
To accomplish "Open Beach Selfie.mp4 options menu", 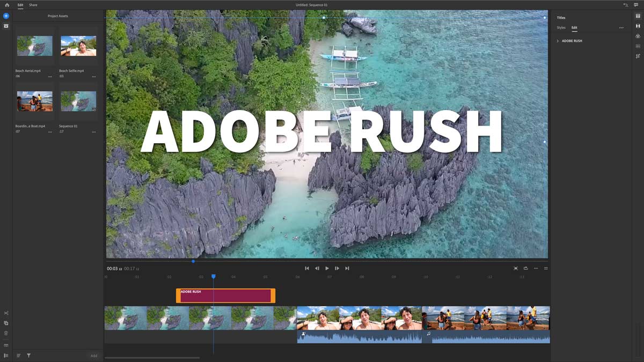I will pos(94,77).
